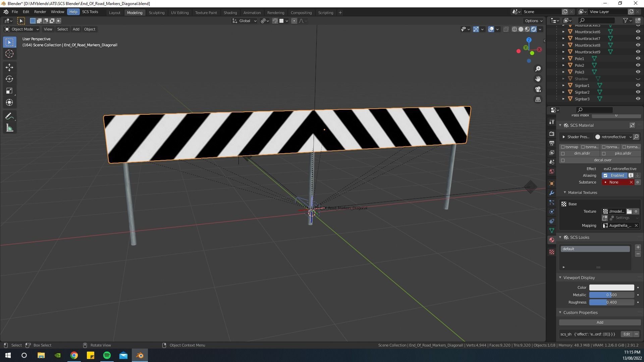Click Edit next to the scs_sh property
The image size is (644, 362).
pyautogui.click(x=627, y=334)
